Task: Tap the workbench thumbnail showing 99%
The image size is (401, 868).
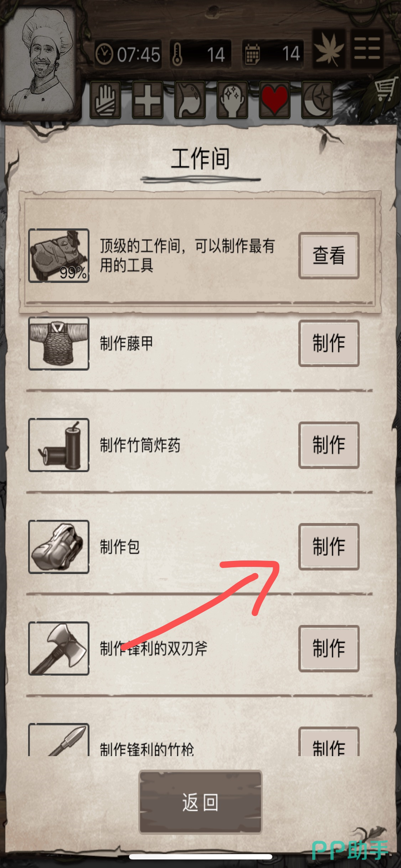Action: point(59,255)
